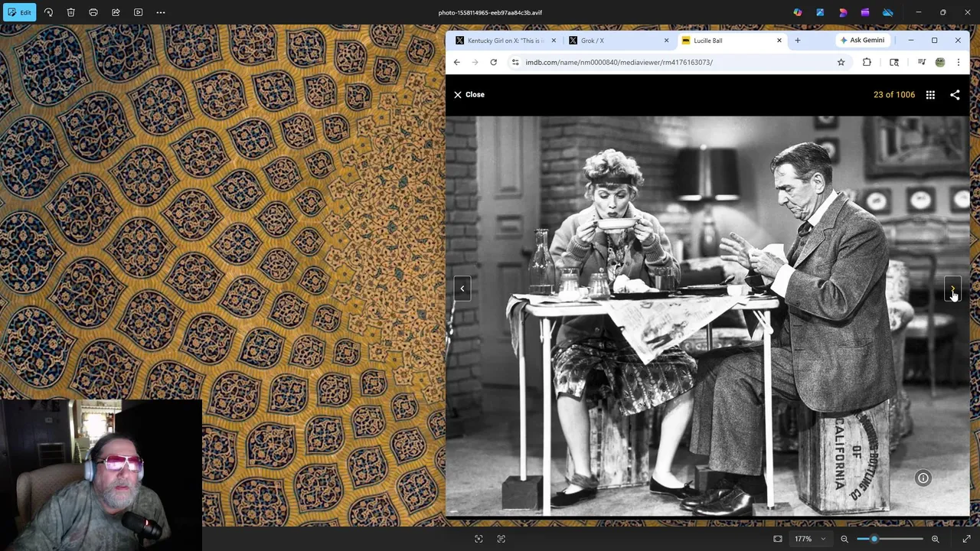Click the scan text icon in Photos bottom bar
Screen dimensions: 980x551
coord(501,539)
